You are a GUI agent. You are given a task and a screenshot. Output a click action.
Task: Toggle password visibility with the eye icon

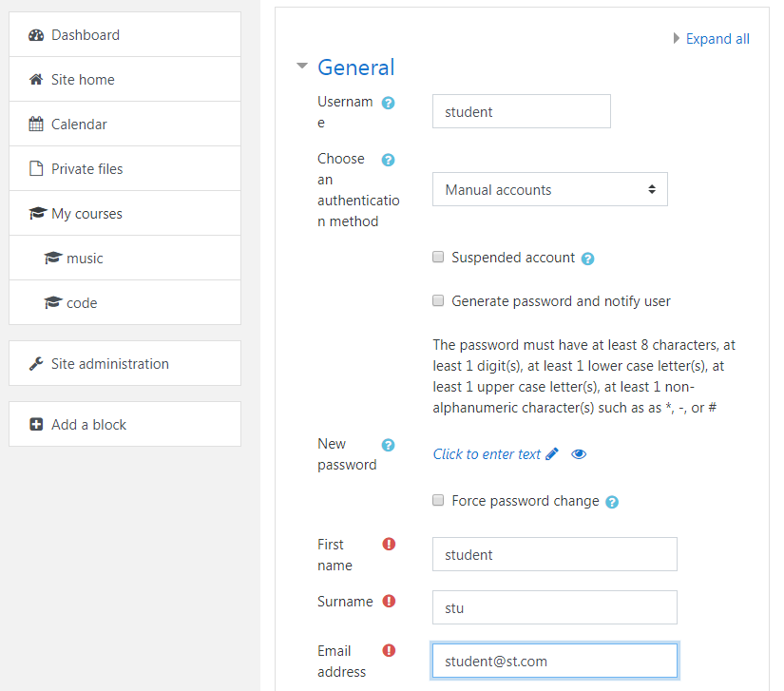click(579, 453)
